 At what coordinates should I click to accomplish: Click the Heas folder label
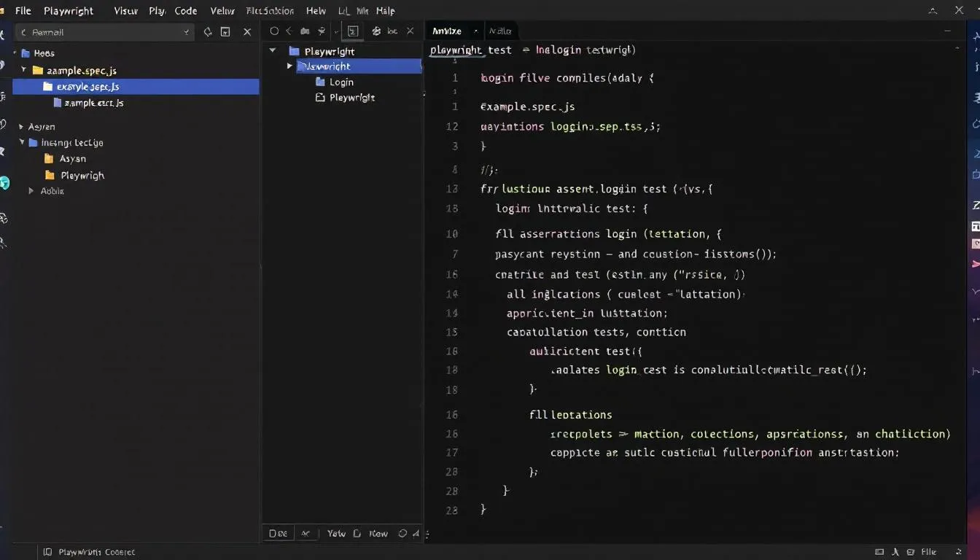[x=44, y=53]
